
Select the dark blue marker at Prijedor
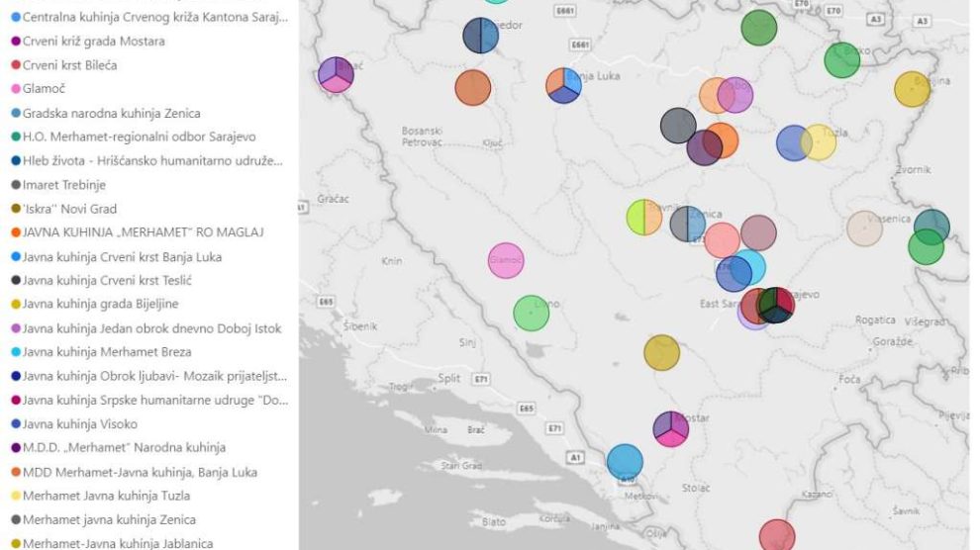click(x=481, y=37)
